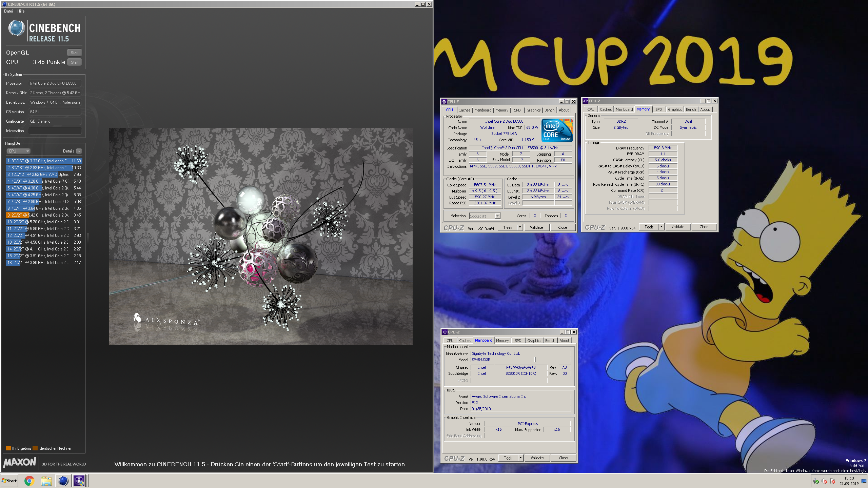Click red-marked action center tray icon
868x488 pixels.
click(832, 481)
